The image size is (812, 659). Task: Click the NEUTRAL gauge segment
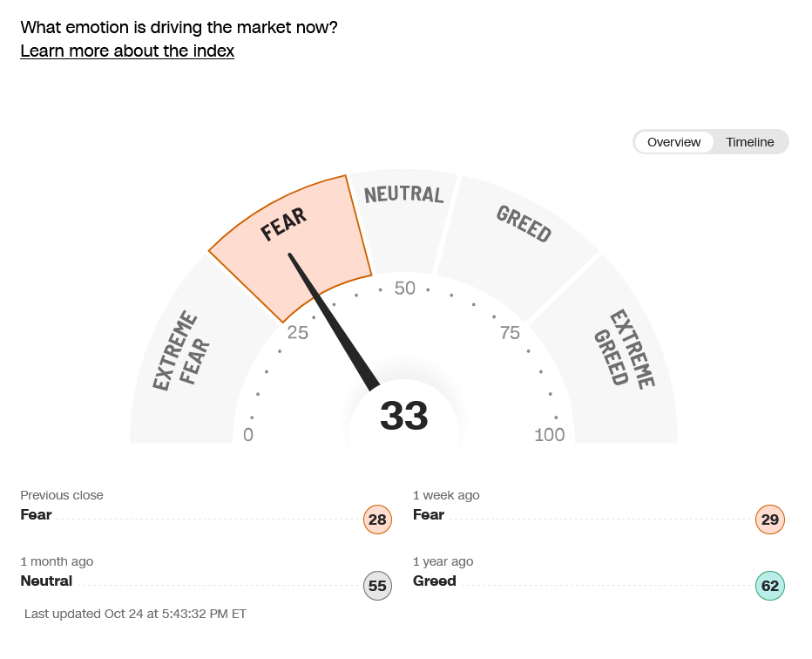point(403,218)
